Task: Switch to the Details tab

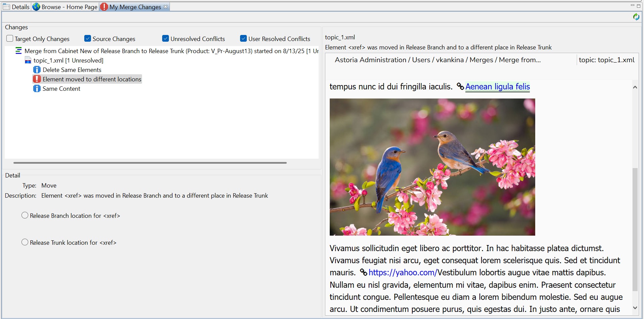Action: (16, 7)
